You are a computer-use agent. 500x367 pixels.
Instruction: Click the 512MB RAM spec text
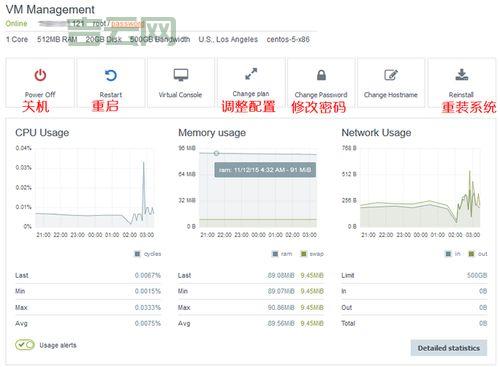click(x=57, y=39)
